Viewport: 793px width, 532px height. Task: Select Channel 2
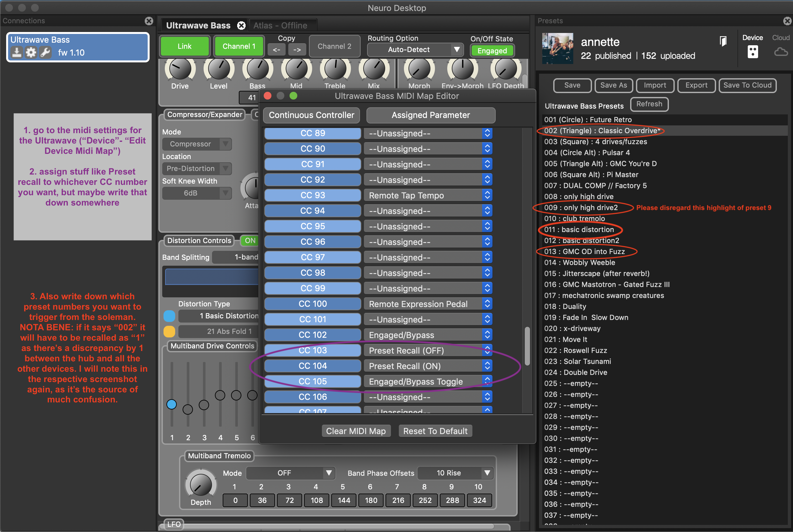click(334, 46)
